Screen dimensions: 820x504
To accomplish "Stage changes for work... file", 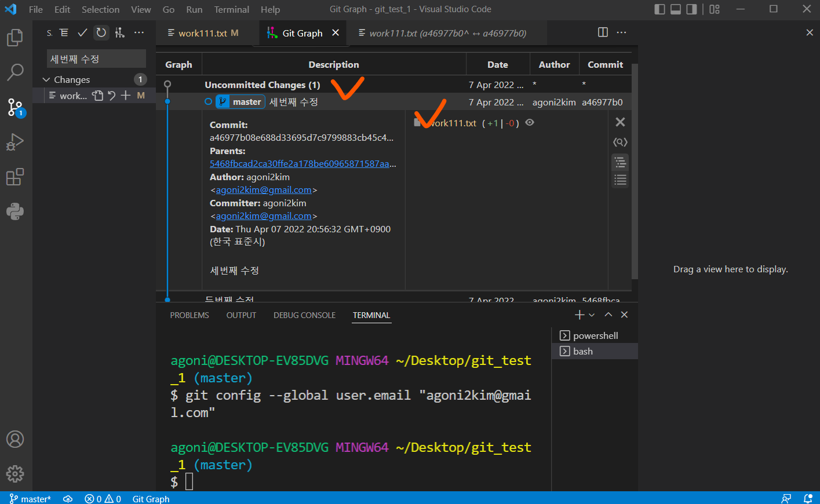I will (126, 96).
